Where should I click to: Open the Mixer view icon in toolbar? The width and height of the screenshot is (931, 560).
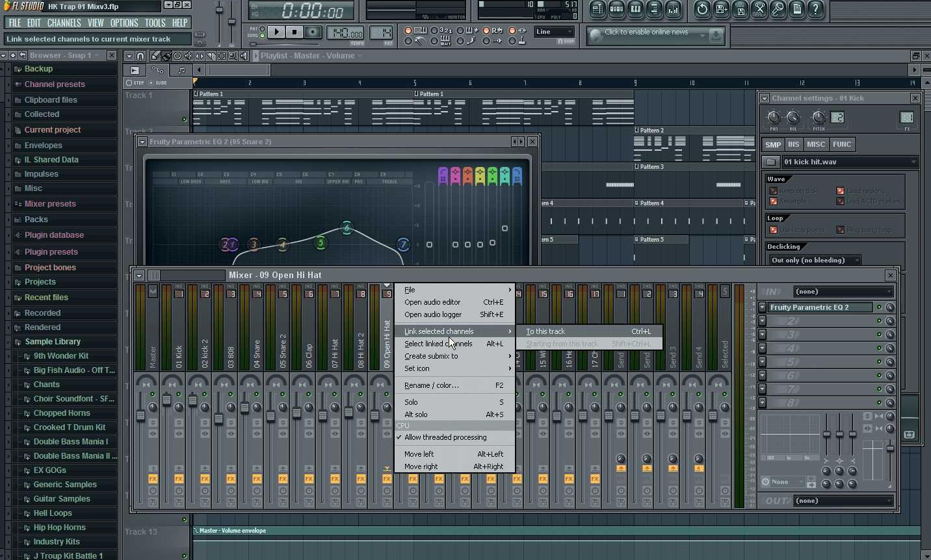[673, 9]
